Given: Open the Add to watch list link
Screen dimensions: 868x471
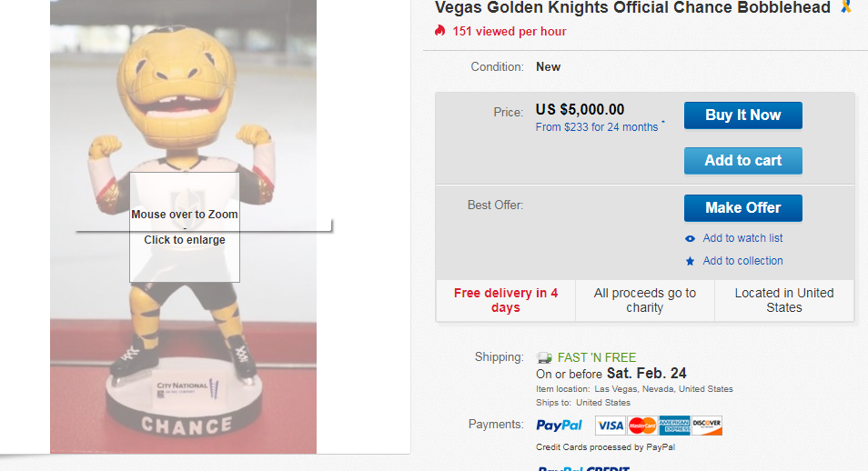Looking at the screenshot, I should tap(742, 238).
